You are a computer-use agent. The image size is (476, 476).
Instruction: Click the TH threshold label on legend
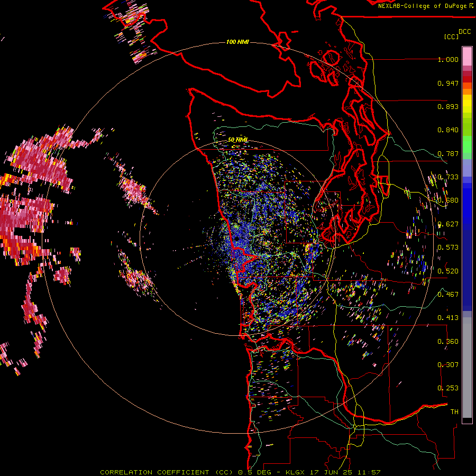[454, 412]
